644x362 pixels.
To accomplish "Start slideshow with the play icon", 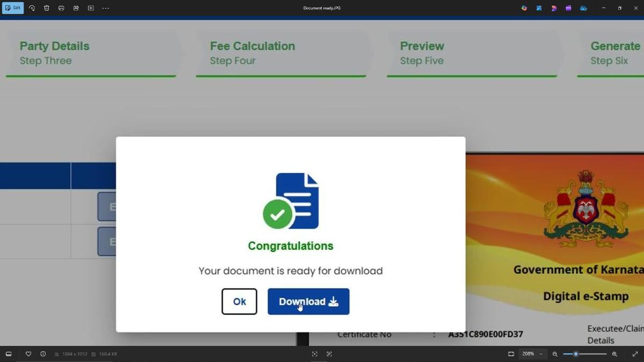I will tap(91, 8).
